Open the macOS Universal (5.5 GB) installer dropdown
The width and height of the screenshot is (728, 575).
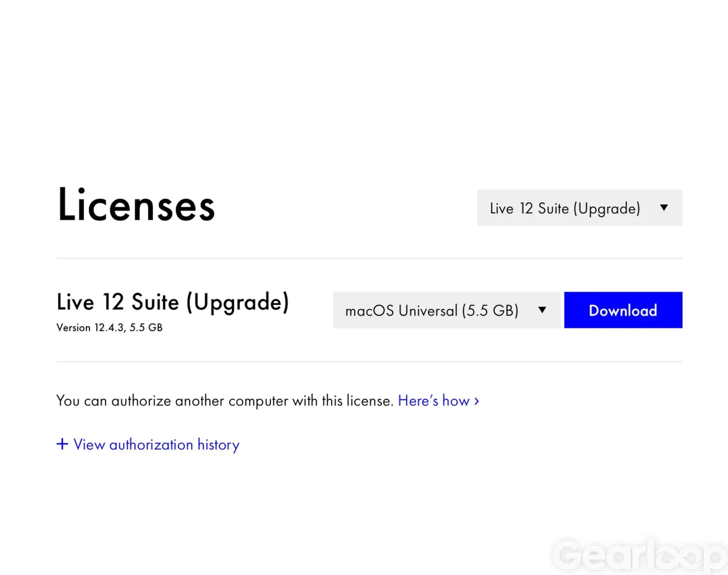point(446,310)
